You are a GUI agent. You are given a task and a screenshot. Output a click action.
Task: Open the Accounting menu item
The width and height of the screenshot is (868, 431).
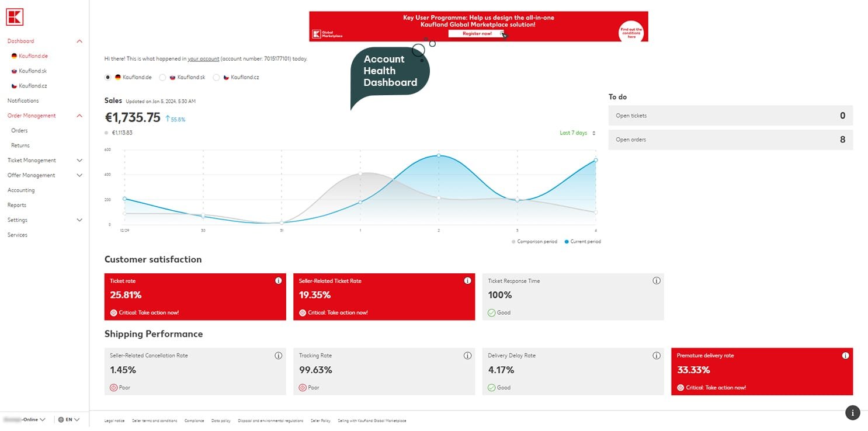pos(21,190)
